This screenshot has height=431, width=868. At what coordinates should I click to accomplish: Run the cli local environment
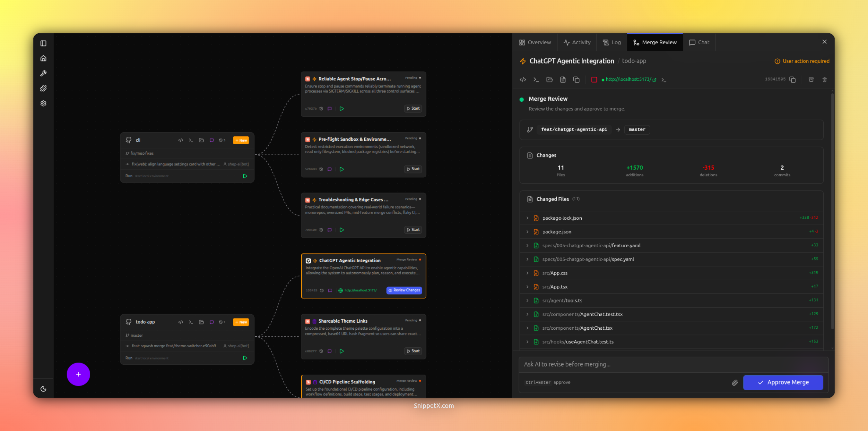245,176
